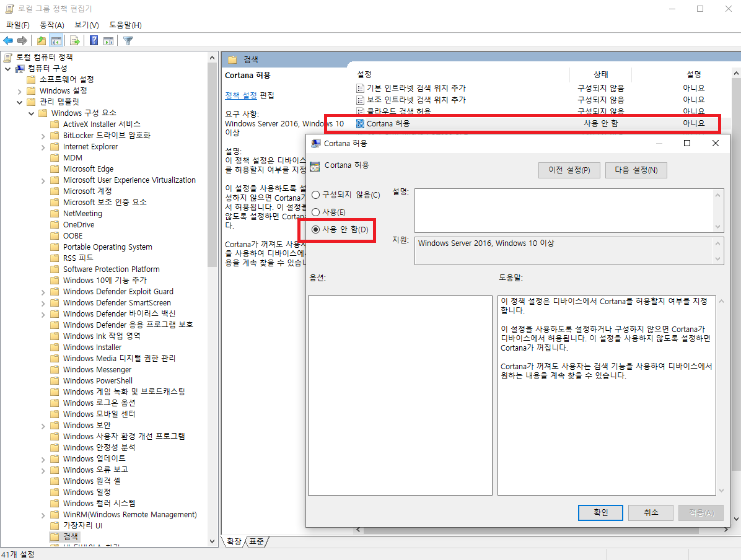Click the 검색 folder icon in right pane header
The height and width of the screenshot is (560, 741).
[x=232, y=59]
